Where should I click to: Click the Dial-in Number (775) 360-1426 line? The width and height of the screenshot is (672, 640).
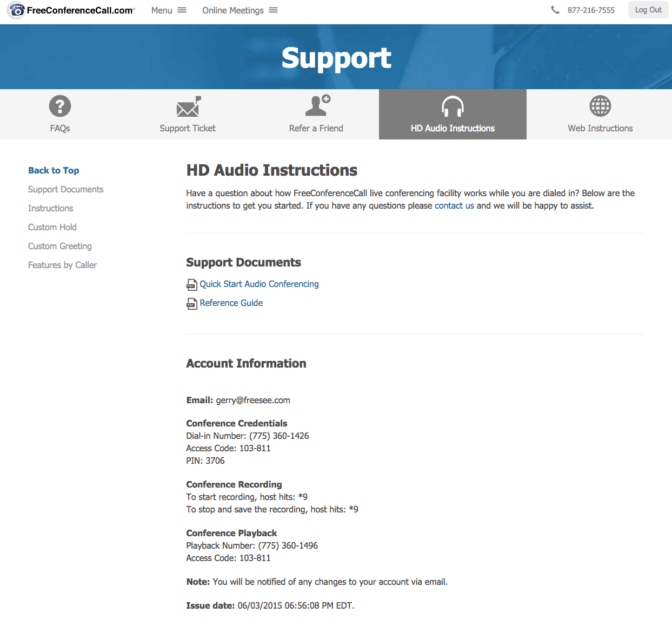pyautogui.click(x=248, y=436)
